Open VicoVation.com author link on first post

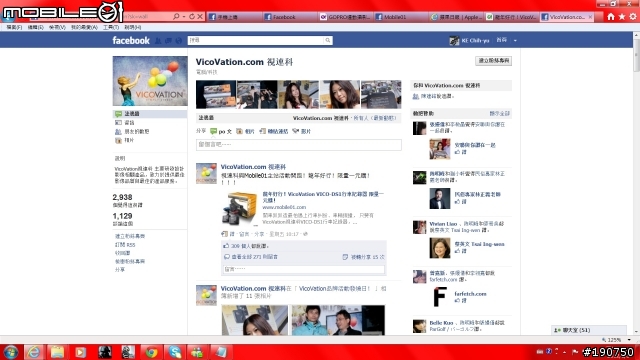[253, 167]
